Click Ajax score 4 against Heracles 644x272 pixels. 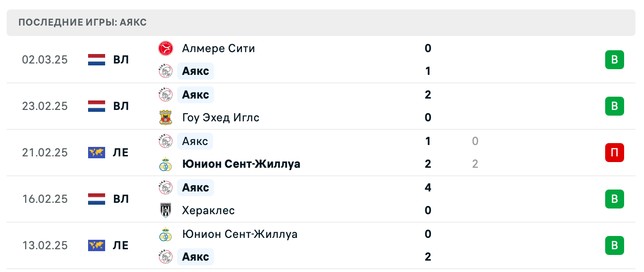pos(428,188)
